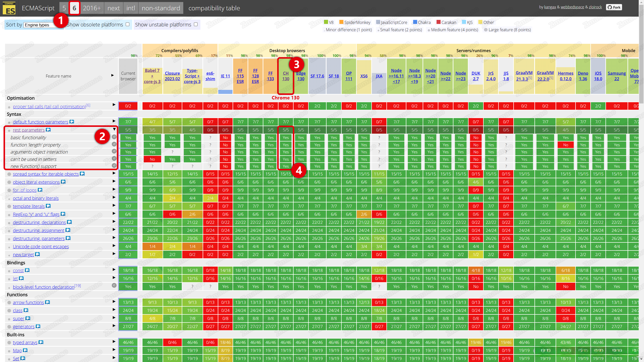This screenshot has height=362, width=644.
Task: Click code icon for new Function() support
Action: point(114,166)
